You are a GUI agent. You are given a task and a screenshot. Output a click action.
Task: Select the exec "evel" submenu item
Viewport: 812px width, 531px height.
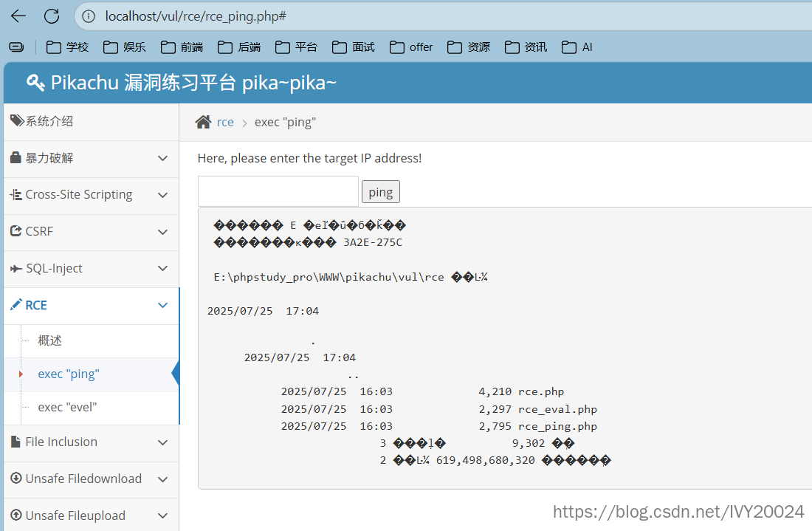click(x=67, y=407)
